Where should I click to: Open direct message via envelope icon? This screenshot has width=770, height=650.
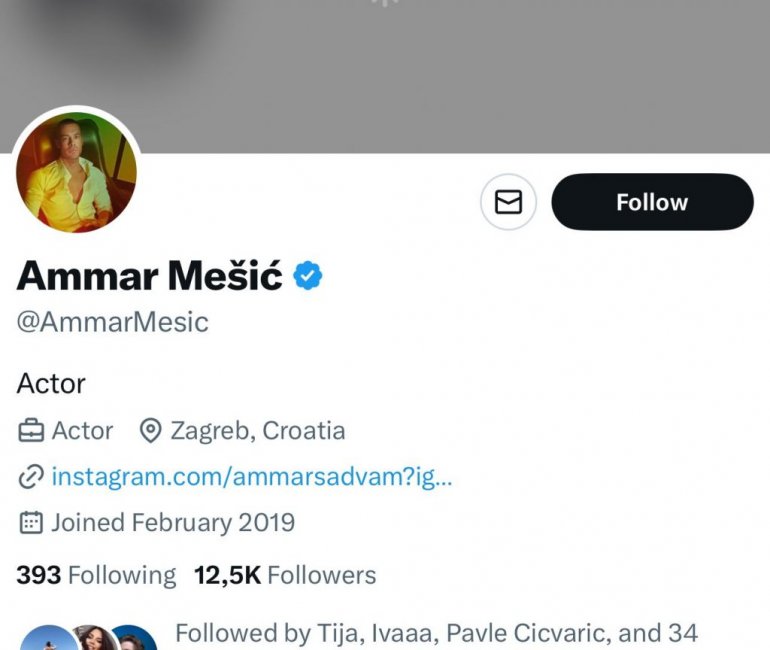pyautogui.click(x=508, y=202)
